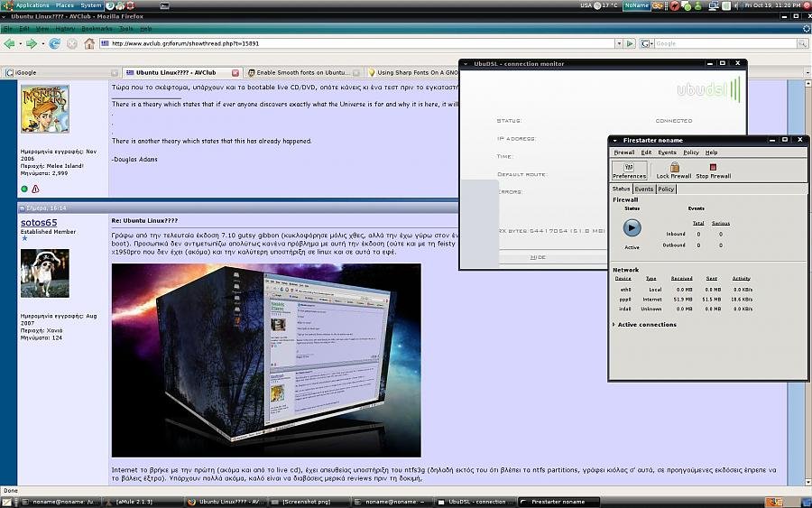Launch the terminal icon in top panel

[164, 5]
